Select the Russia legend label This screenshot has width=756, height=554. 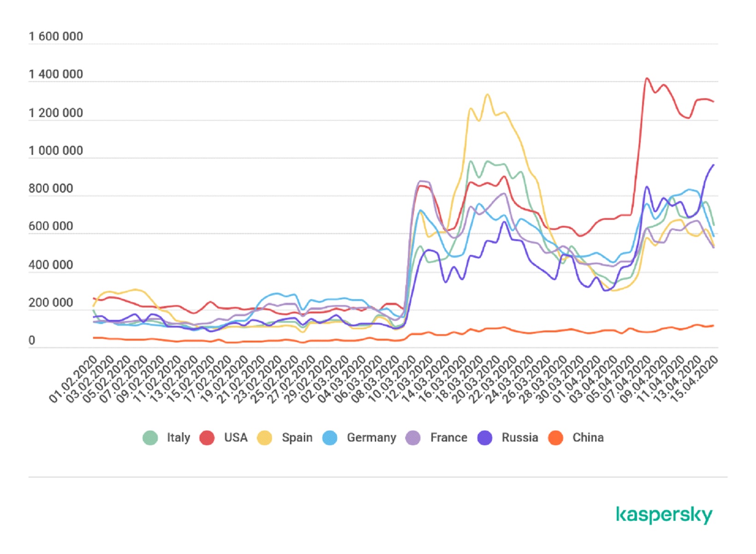point(520,437)
